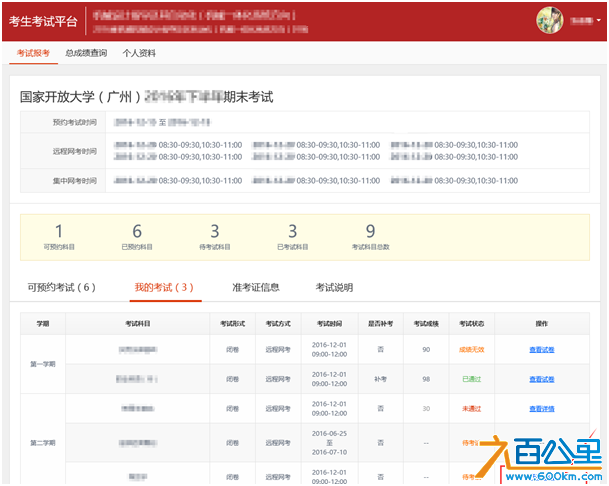Click 查看详情 link for score 30 row

542,409
